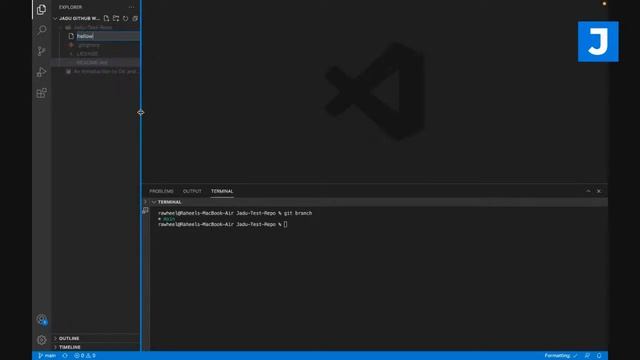Screen dimensions: 640x360
Task: Open the Accounts menu icon
Action: coord(42,319)
